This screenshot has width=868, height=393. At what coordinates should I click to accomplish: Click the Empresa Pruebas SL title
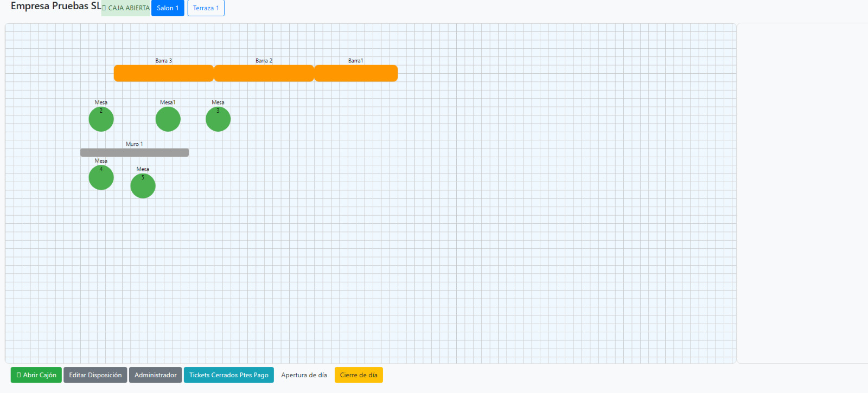click(55, 7)
